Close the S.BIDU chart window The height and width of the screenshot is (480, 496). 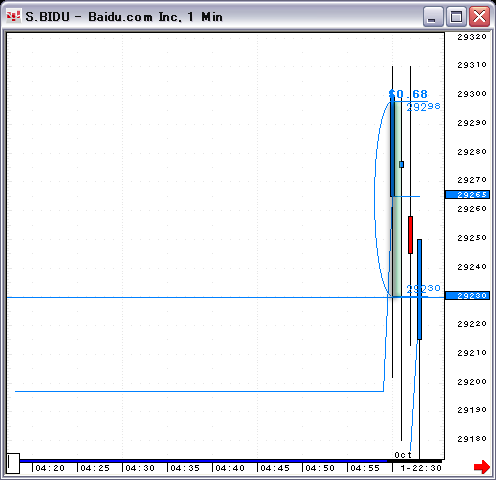pyautogui.click(x=479, y=16)
